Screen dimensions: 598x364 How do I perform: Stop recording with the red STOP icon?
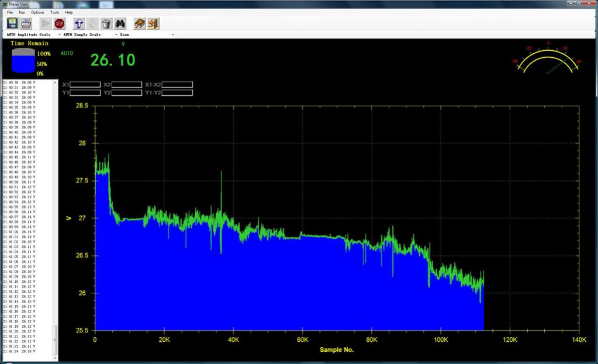click(x=59, y=23)
